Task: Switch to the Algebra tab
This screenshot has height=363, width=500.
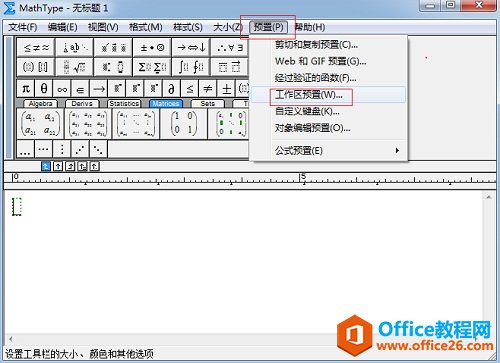Action: click(x=40, y=104)
